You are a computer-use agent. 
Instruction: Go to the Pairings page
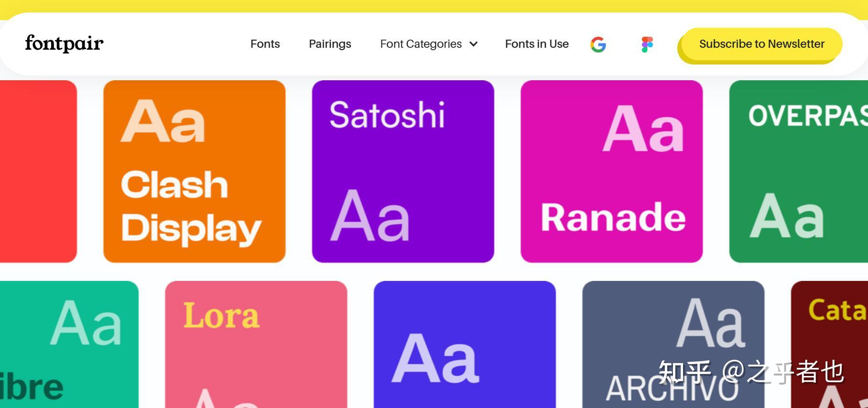coord(330,44)
